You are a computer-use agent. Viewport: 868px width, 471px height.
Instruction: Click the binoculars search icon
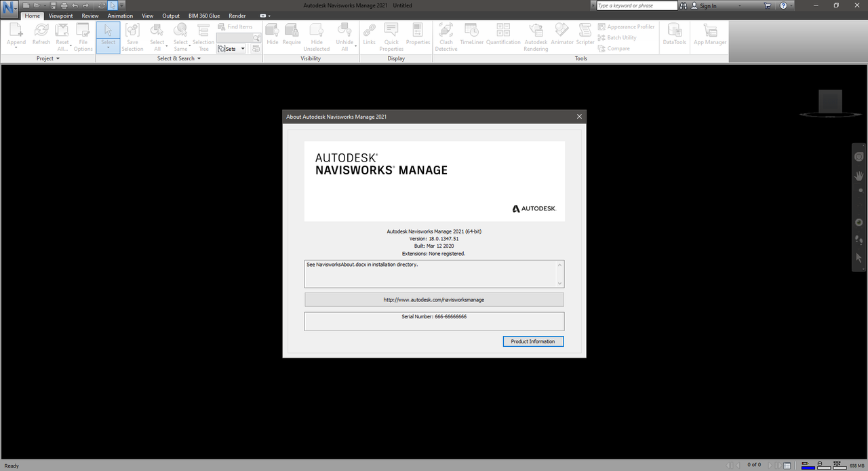683,5
